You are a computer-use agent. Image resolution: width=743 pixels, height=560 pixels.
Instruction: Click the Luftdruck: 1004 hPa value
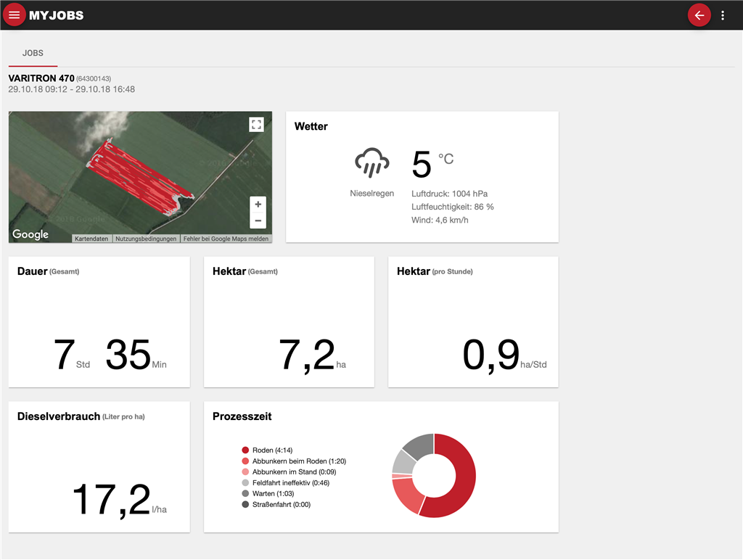449,194
